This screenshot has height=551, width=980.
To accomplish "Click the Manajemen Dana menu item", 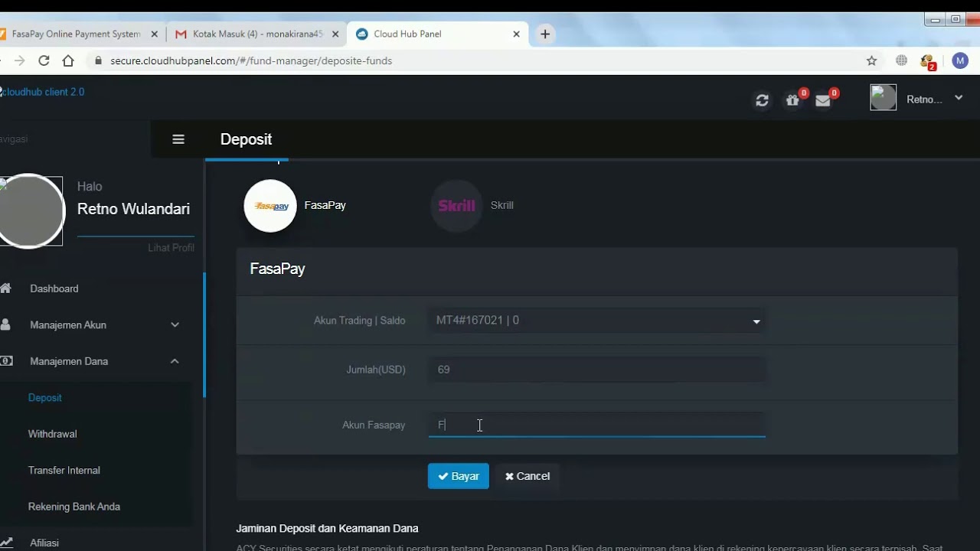I will (69, 361).
